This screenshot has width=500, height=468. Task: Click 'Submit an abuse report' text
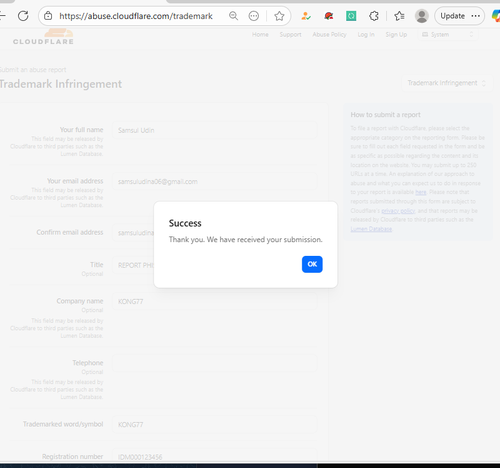(x=33, y=70)
